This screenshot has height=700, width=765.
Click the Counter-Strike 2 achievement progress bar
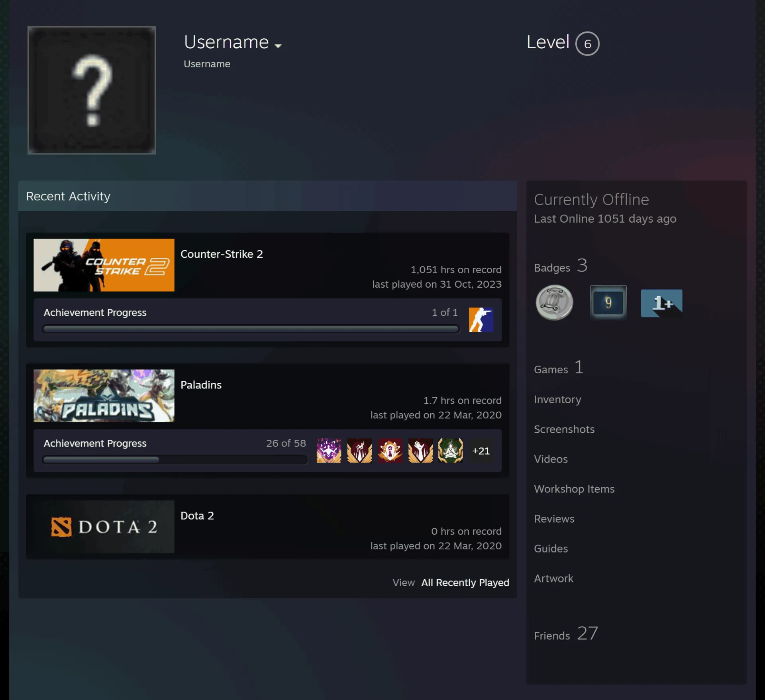[x=251, y=329]
